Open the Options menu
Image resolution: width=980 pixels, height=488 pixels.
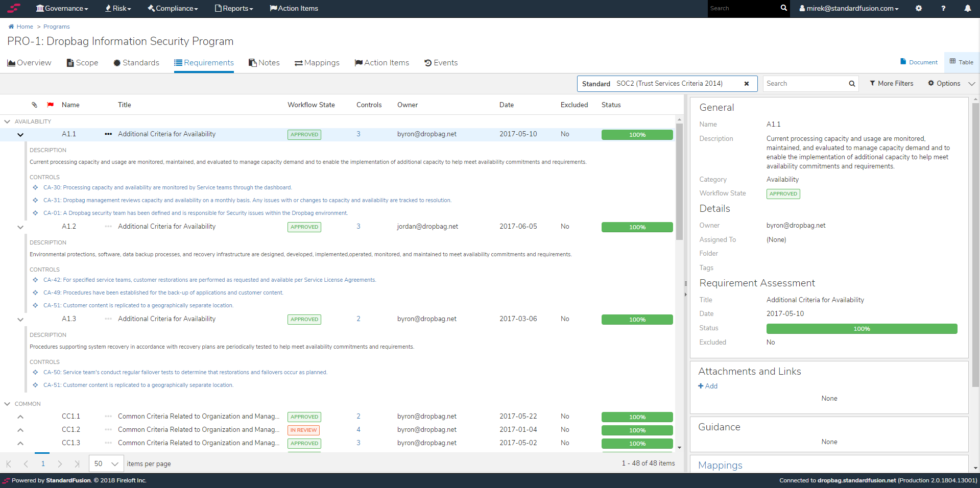point(944,84)
